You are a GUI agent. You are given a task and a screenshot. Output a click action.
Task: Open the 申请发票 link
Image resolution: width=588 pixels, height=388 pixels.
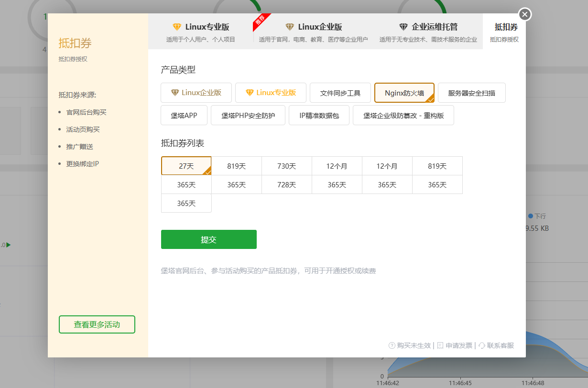455,345
